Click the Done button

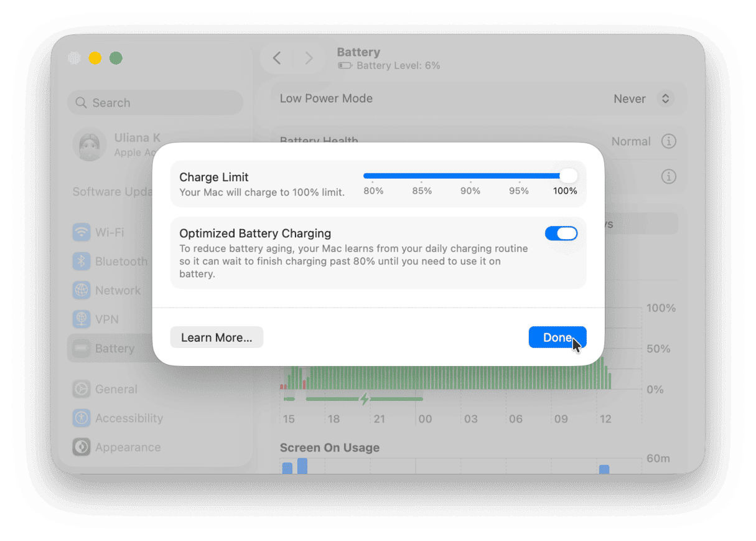tap(556, 337)
